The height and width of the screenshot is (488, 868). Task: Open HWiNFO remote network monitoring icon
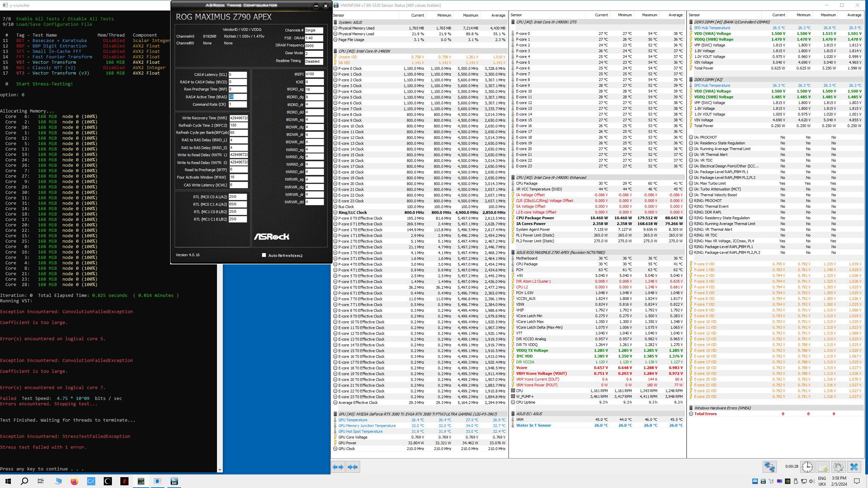pyautogui.click(x=769, y=467)
